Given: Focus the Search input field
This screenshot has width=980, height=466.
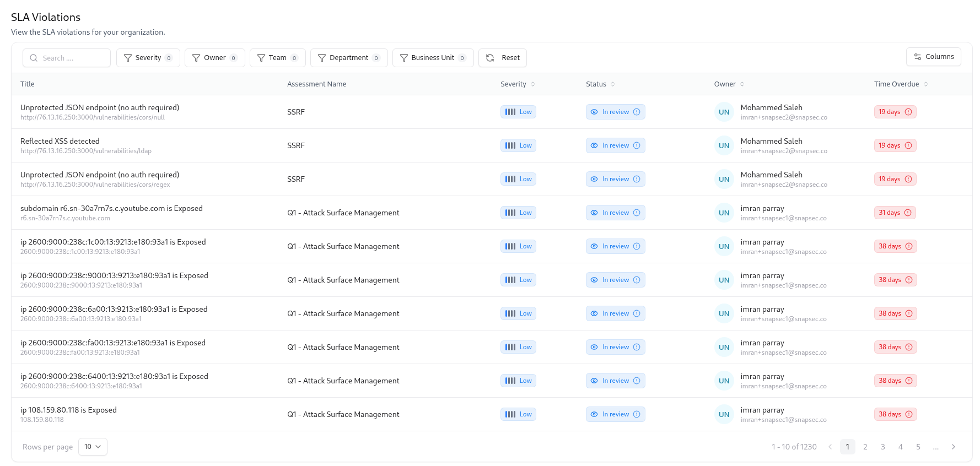Looking at the screenshot, I should point(72,58).
